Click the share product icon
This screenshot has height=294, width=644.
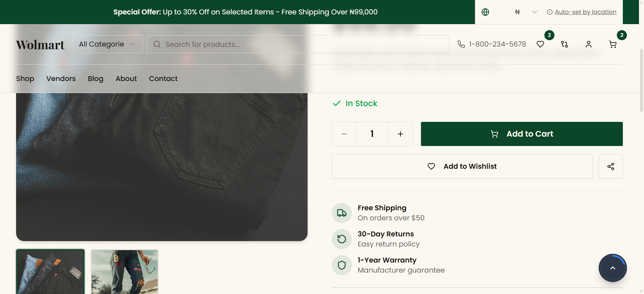(610, 166)
